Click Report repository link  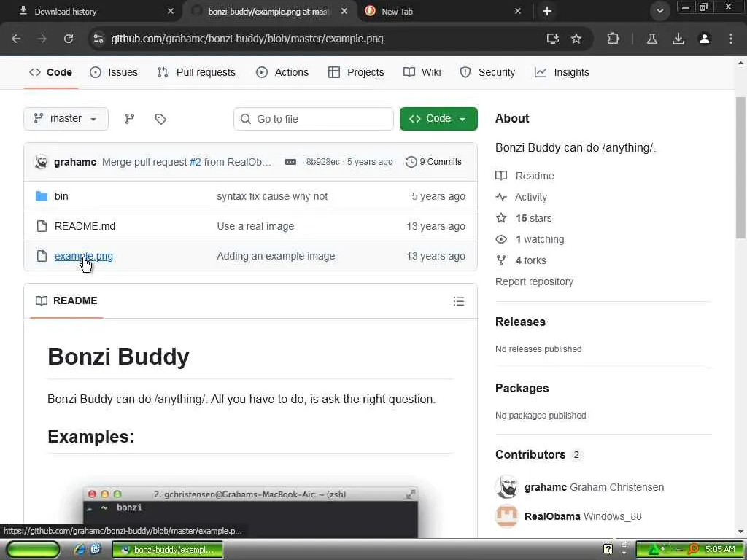coord(534,281)
